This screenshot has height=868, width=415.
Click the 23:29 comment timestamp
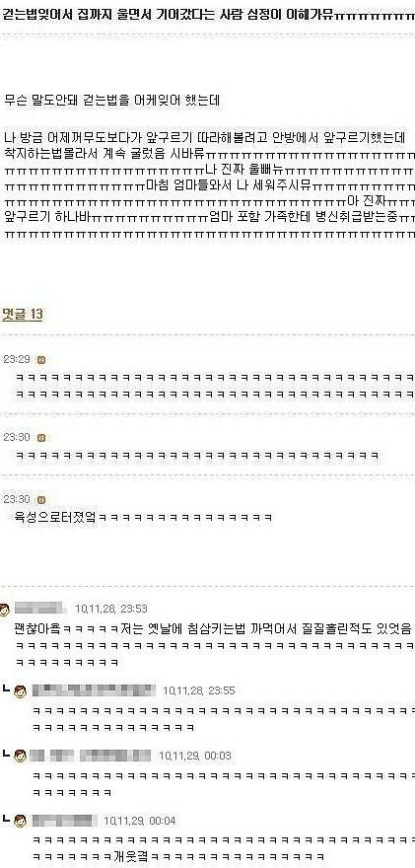[x=17, y=359]
